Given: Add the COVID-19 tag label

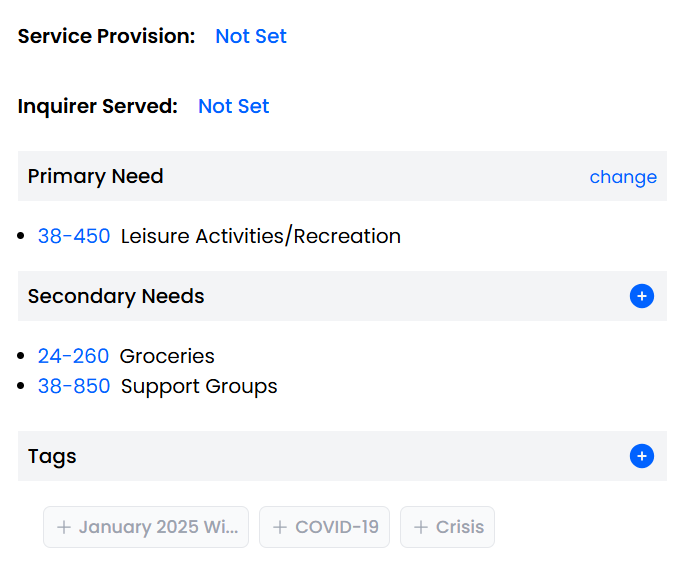Looking at the screenshot, I should [337, 527].
